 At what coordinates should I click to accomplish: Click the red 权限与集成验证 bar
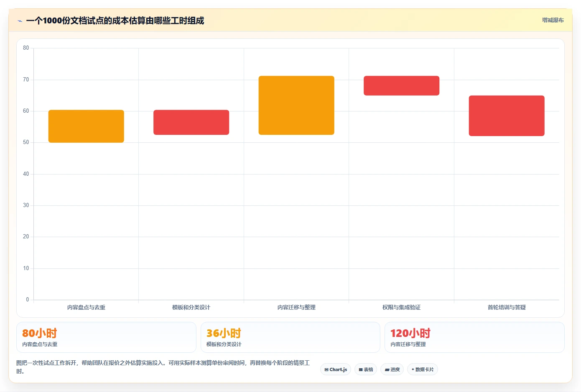[x=401, y=86]
